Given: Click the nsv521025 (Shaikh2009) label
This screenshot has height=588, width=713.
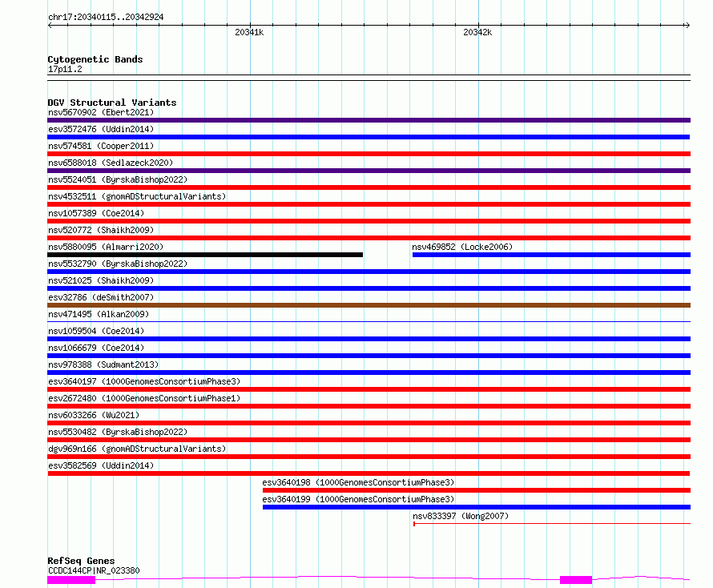Looking at the screenshot, I should 101,280.
